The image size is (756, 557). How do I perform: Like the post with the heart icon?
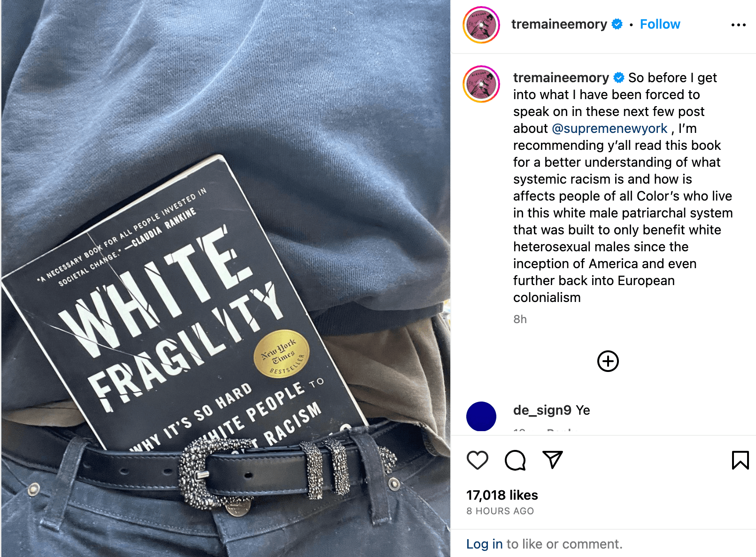click(478, 460)
